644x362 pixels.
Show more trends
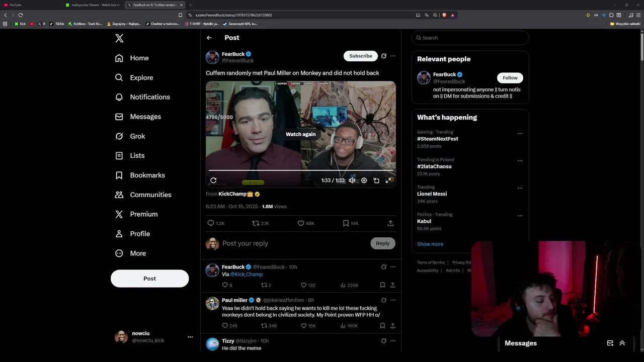pyautogui.click(x=430, y=244)
